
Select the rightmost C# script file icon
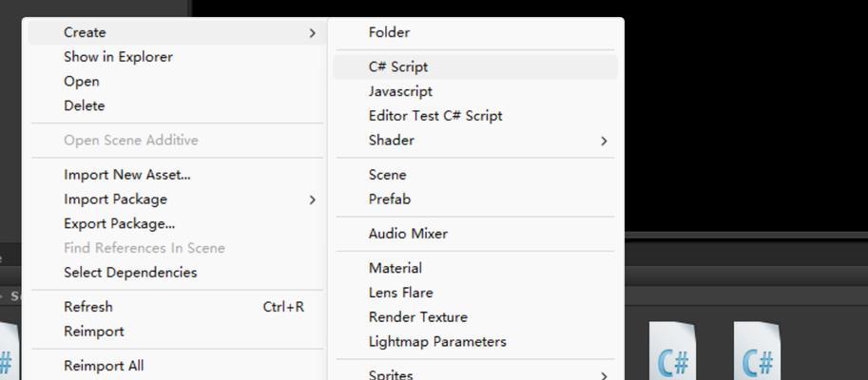point(758,351)
